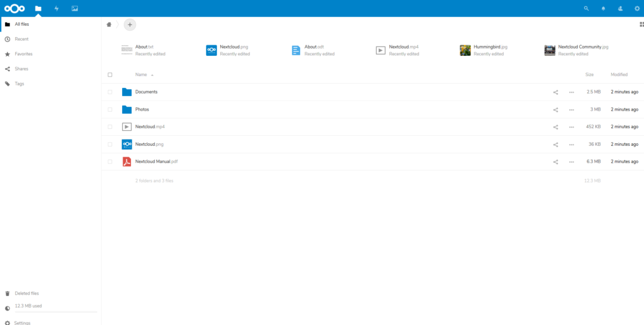
Task: Share the Documents folder
Action: point(556,92)
